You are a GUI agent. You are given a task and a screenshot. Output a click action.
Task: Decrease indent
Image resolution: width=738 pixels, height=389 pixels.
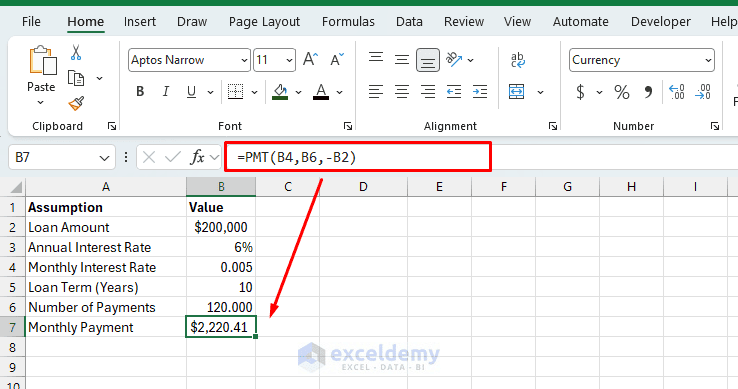click(x=454, y=91)
